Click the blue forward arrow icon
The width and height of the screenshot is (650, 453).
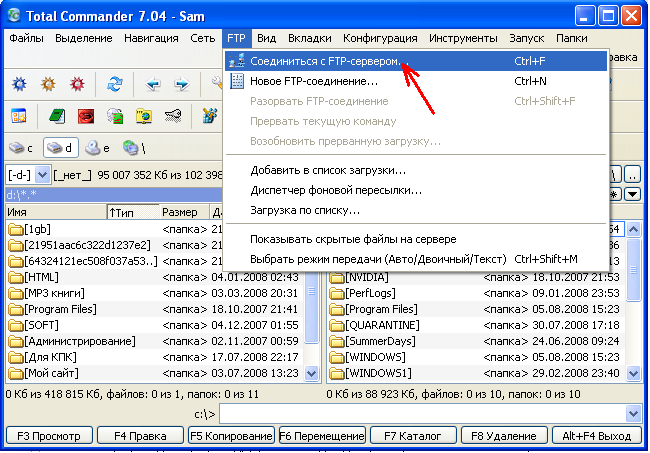180,84
